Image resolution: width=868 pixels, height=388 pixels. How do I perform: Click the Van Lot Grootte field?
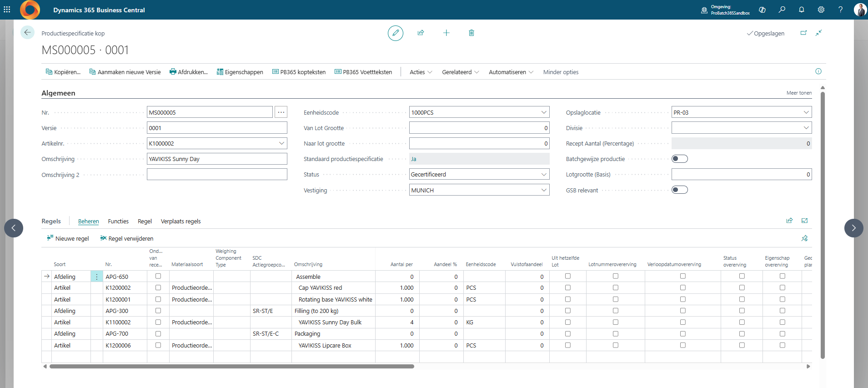click(x=479, y=128)
